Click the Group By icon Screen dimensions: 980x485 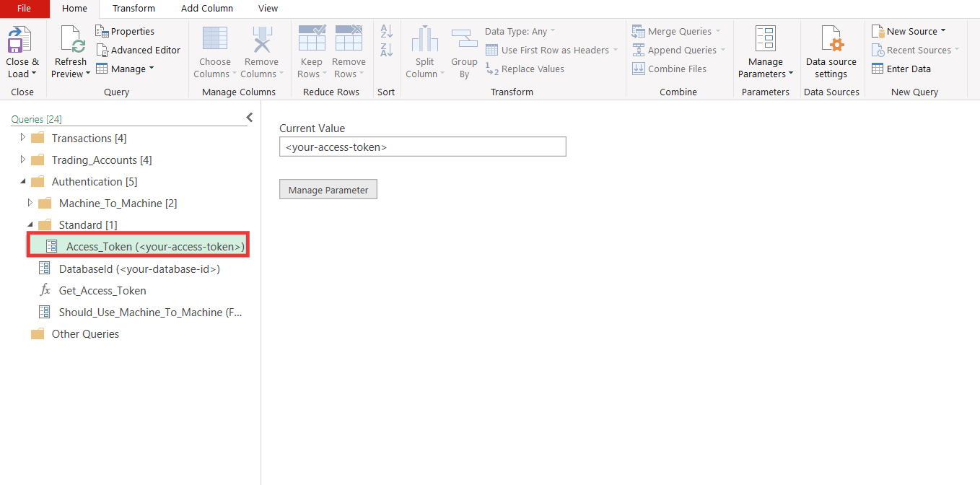(464, 43)
